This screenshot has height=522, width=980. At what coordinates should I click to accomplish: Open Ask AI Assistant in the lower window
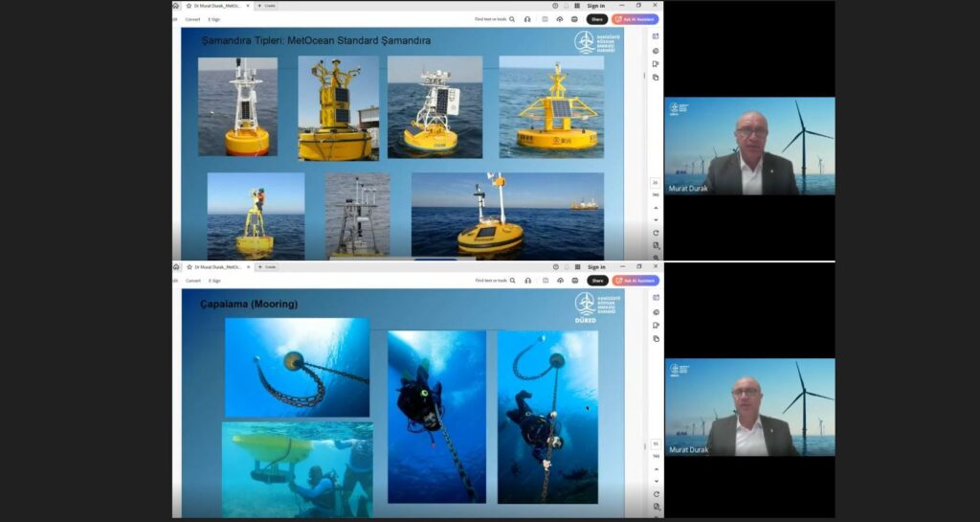click(635, 281)
